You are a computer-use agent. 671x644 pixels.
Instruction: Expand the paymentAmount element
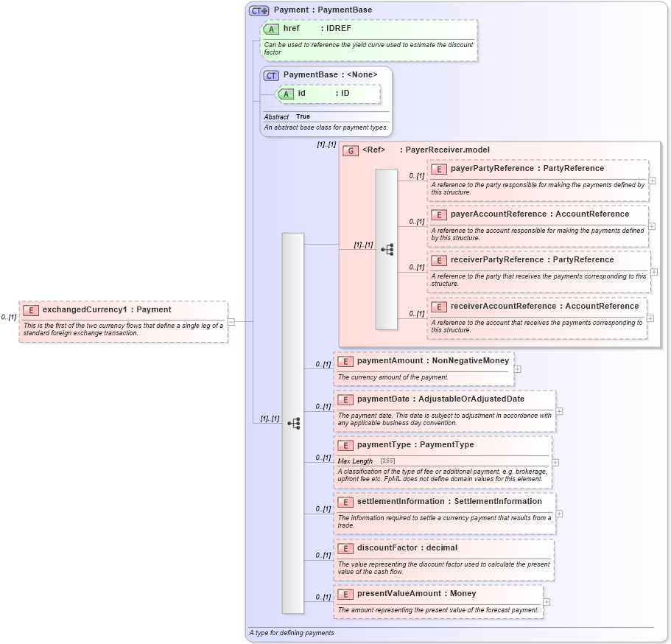(x=517, y=369)
